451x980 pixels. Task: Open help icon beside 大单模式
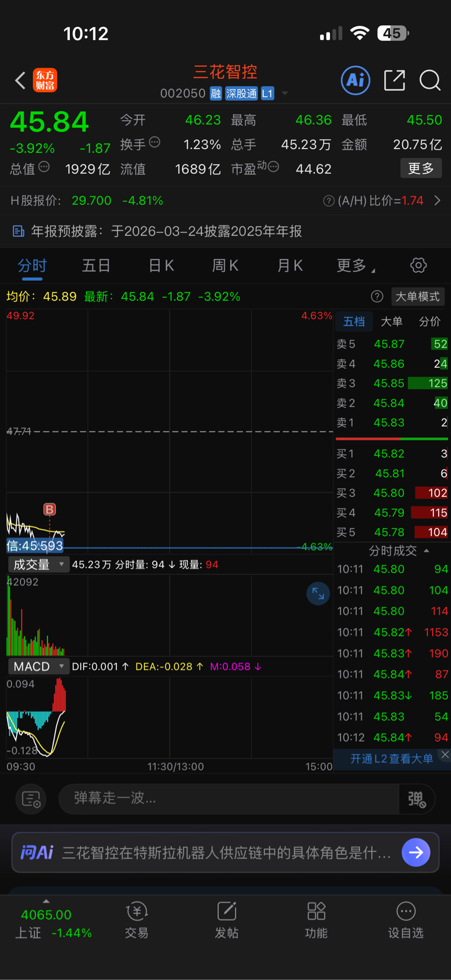coord(377,297)
